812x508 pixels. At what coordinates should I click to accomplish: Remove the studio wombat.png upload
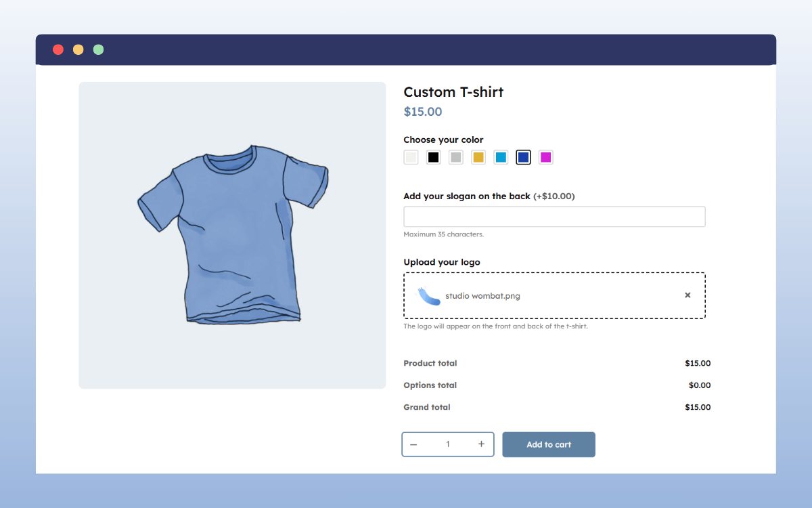tap(687, 295)
